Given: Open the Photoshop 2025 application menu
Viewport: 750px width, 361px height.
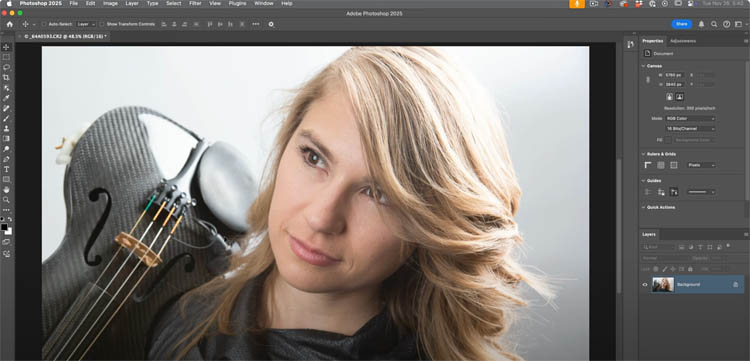Looking at the screenshot, I should 40,3.
